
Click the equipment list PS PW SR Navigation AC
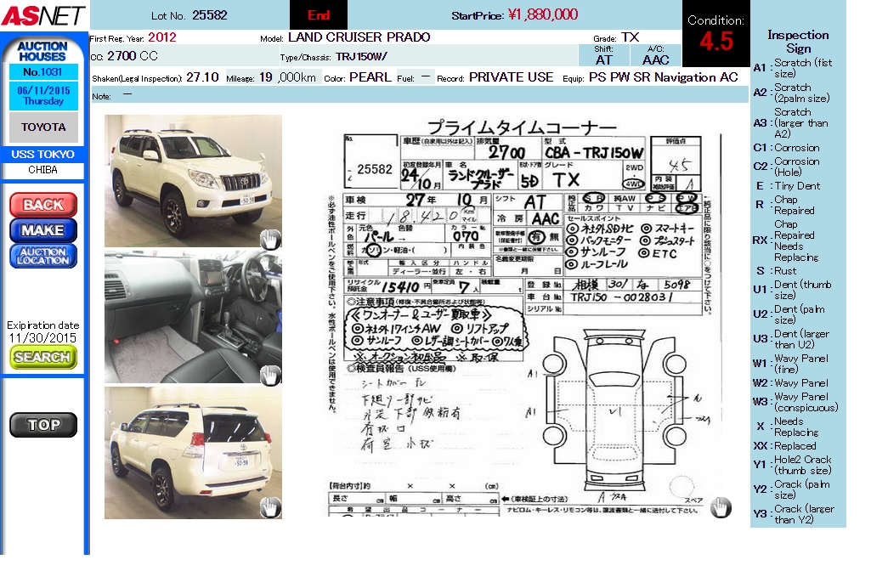tap(664, 77)
